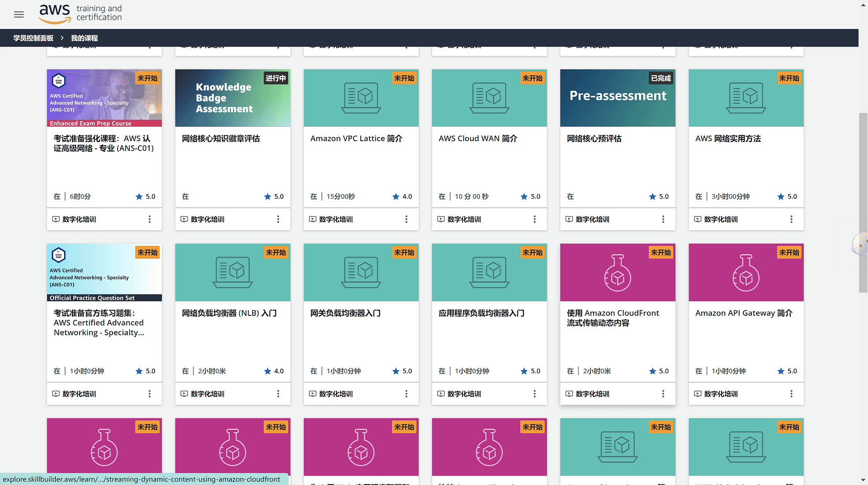Select 我的课程 breadcrumb item
The width and height of the screenshot is (868, 485).
[84, 38]
